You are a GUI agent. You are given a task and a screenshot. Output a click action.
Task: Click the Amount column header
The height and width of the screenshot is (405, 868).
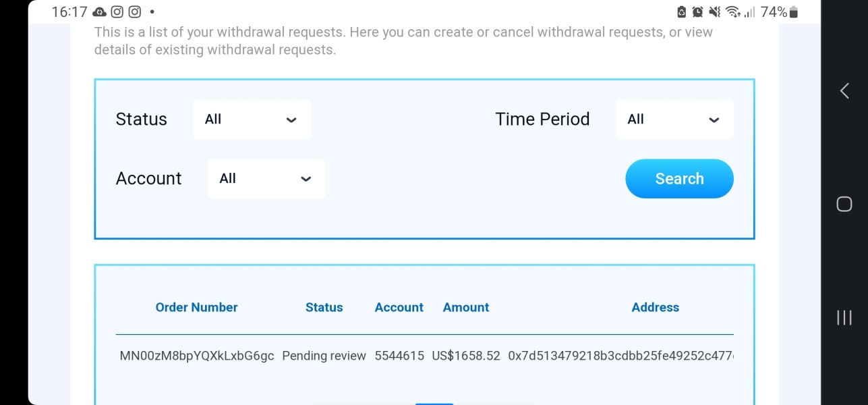tap(466, 307)
